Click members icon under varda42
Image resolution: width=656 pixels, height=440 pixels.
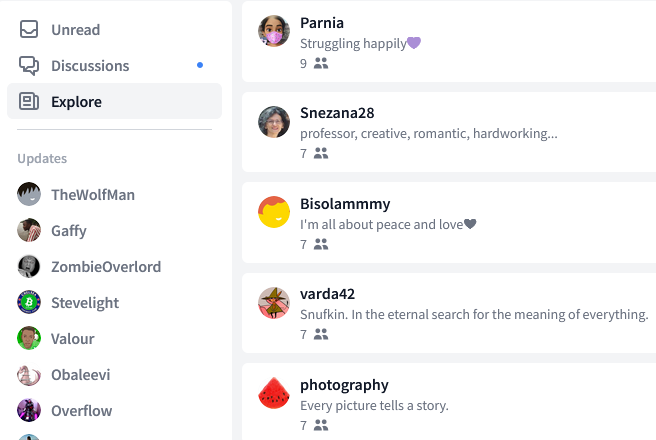321,334
